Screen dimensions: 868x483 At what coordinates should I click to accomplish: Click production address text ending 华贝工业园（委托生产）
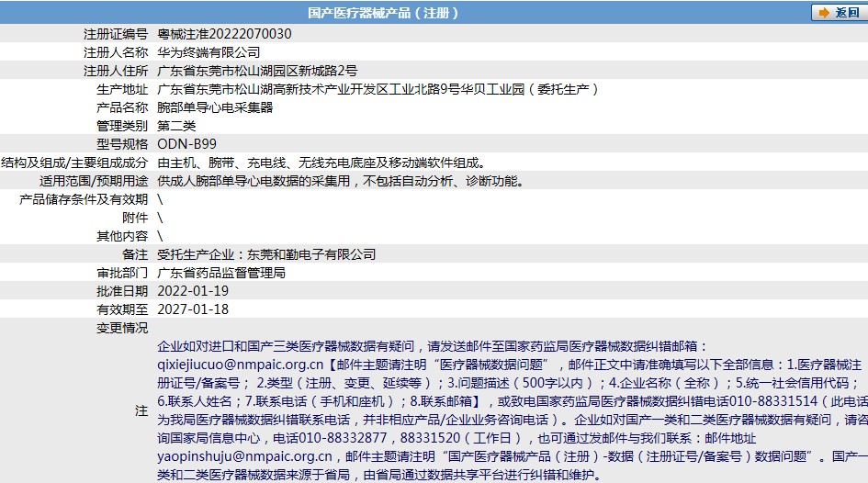tap(378, 89)
